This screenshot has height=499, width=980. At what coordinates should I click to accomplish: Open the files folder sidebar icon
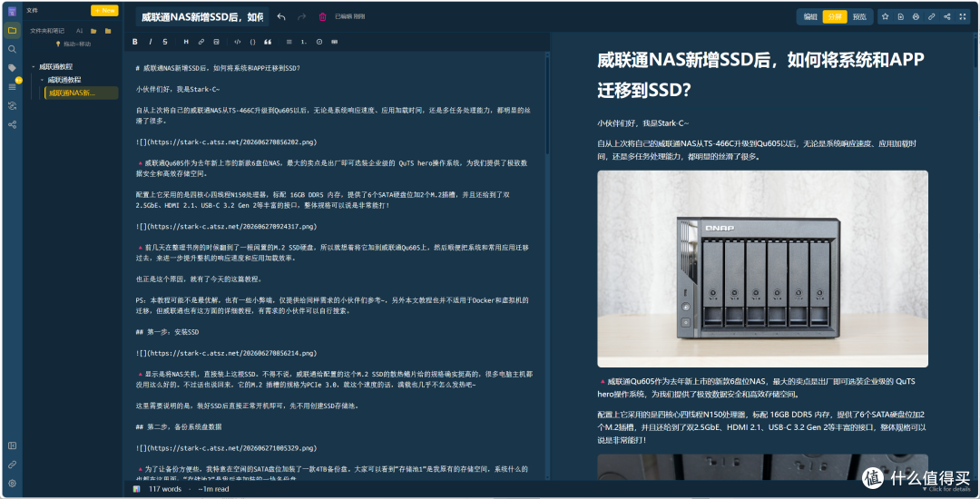point(12,30)
